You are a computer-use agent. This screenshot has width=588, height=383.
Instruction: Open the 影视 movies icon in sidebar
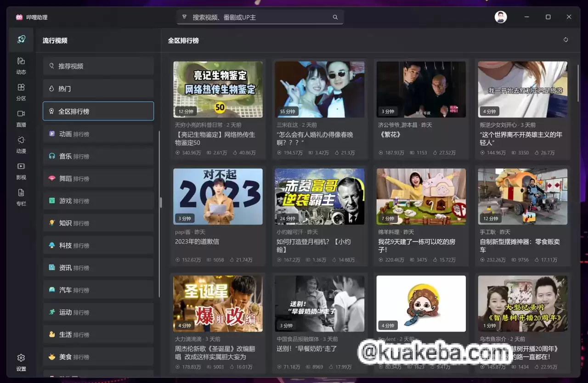(x=21, y=170)
